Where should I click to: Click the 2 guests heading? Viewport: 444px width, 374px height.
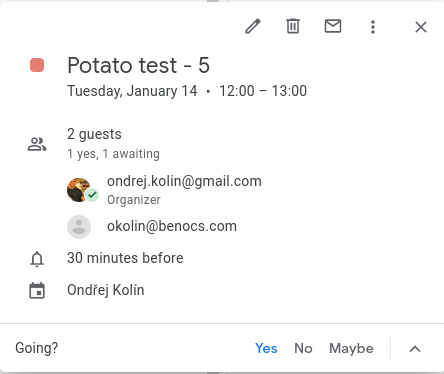[94, 134]
